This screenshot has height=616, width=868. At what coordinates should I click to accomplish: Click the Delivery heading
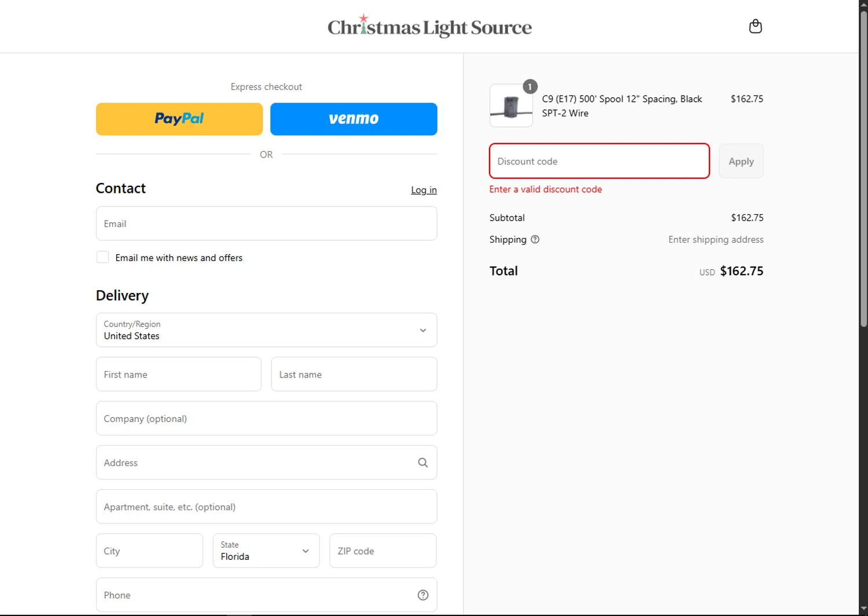(122, 295)
